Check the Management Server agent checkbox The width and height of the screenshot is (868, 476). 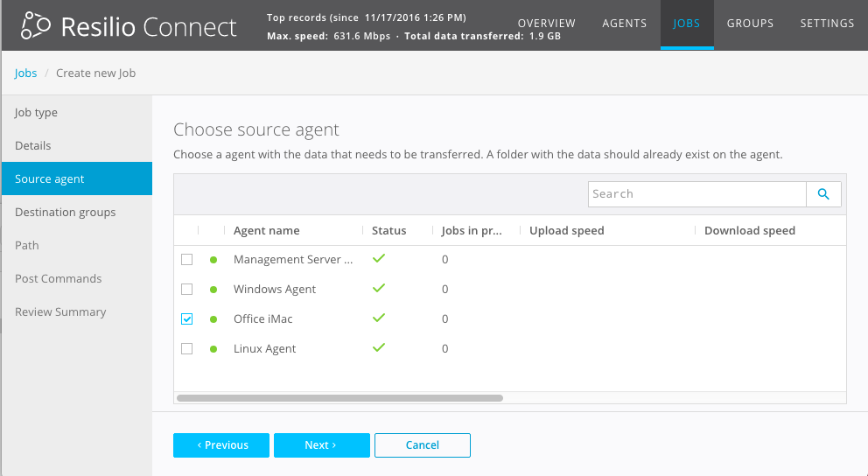point(186,260)
